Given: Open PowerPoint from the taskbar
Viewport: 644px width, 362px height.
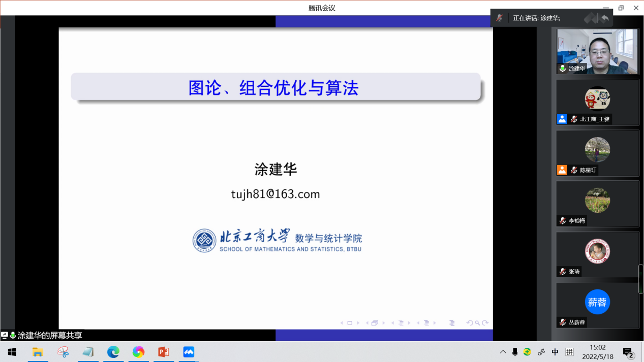Looking at the screenshot, I should [163, 352].
